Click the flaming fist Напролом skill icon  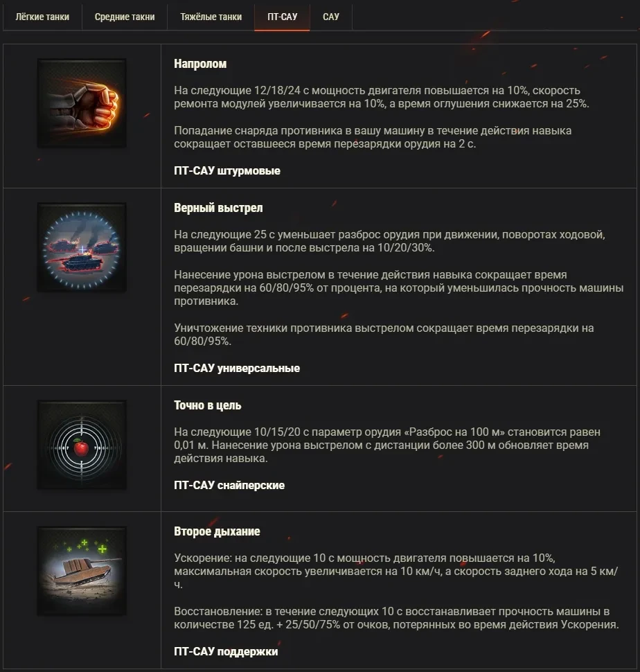82,103
